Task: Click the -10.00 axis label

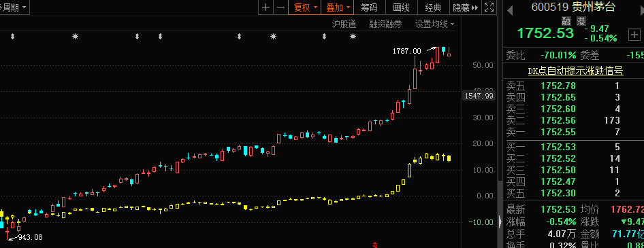Action: point(481,222)
